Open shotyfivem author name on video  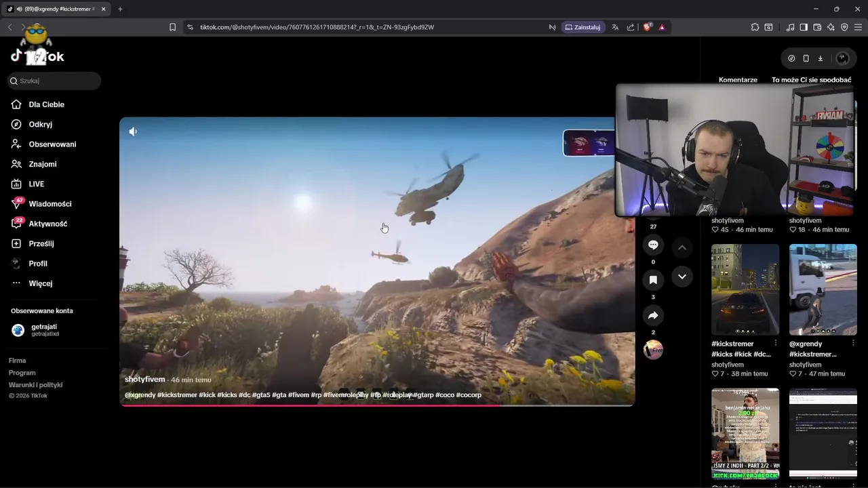(144, 380)
